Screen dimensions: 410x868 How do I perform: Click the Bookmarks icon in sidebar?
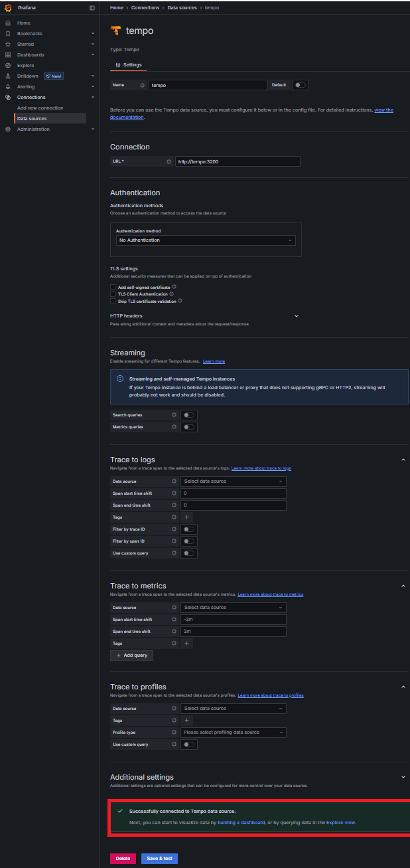tap(8, 33)
